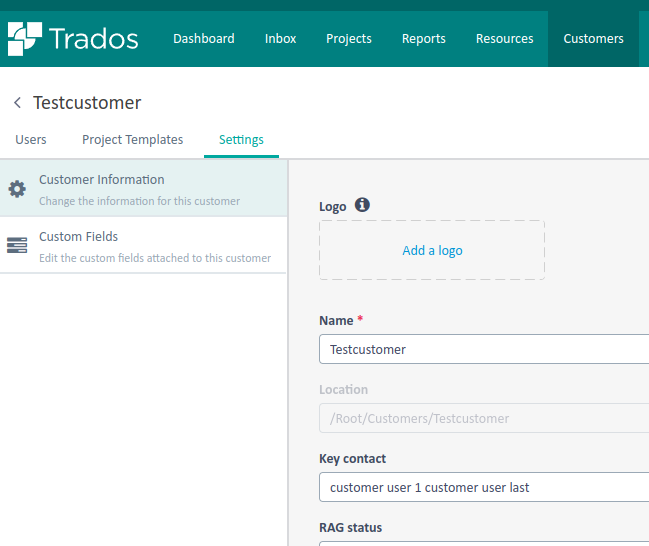This screenshot has width=649, height=546.
Task: Click the Testcustomer page title
Action: pyautogui.click(x=87, y=103)
